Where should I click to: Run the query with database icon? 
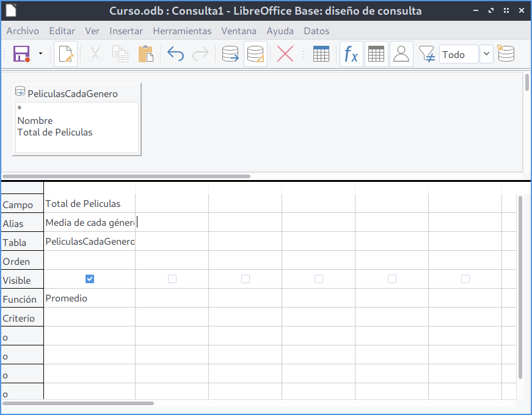[230, 54]
